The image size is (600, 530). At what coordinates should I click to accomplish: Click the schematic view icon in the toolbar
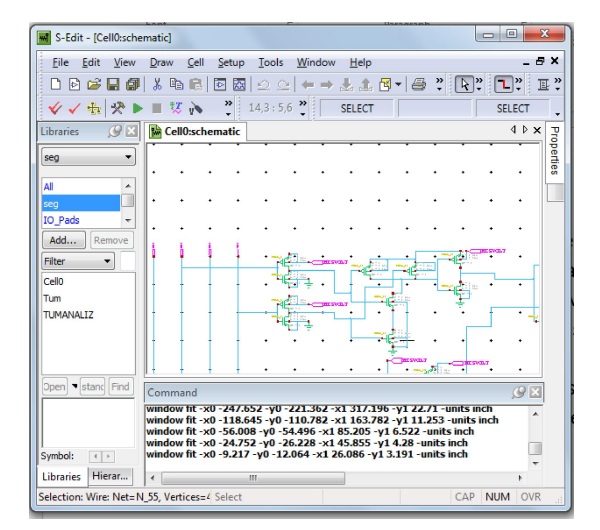pyautogui.click(x=220, y=84)
